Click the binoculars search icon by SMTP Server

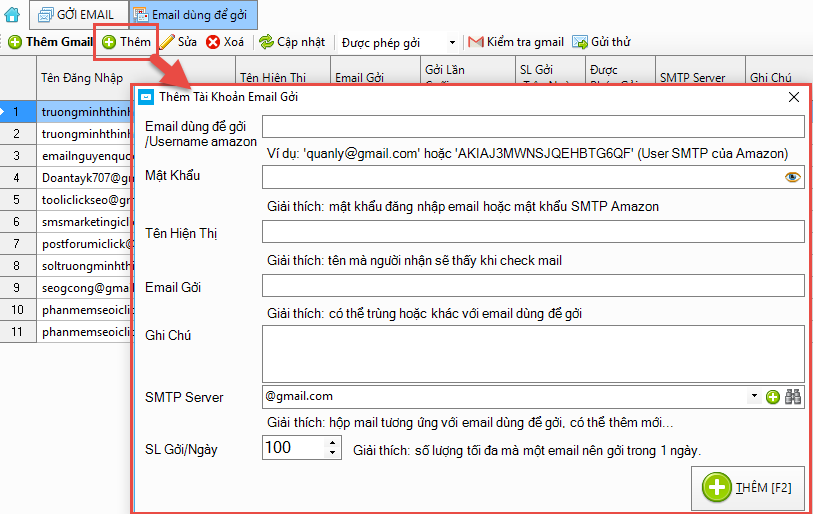[793, 397]
